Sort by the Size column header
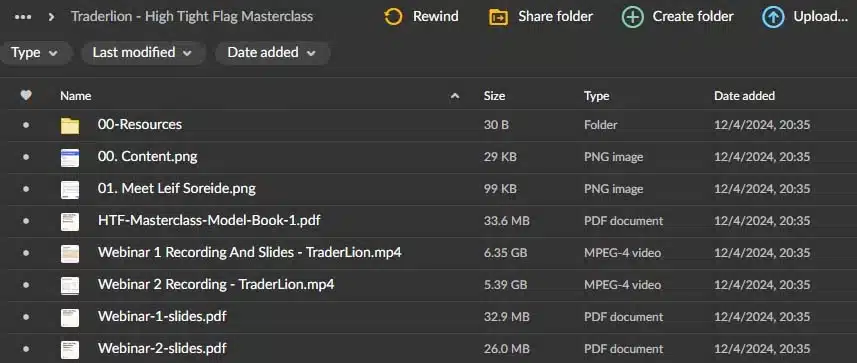Image resolution: width=857 pixels, height=363 pixels. pos(494,96)
